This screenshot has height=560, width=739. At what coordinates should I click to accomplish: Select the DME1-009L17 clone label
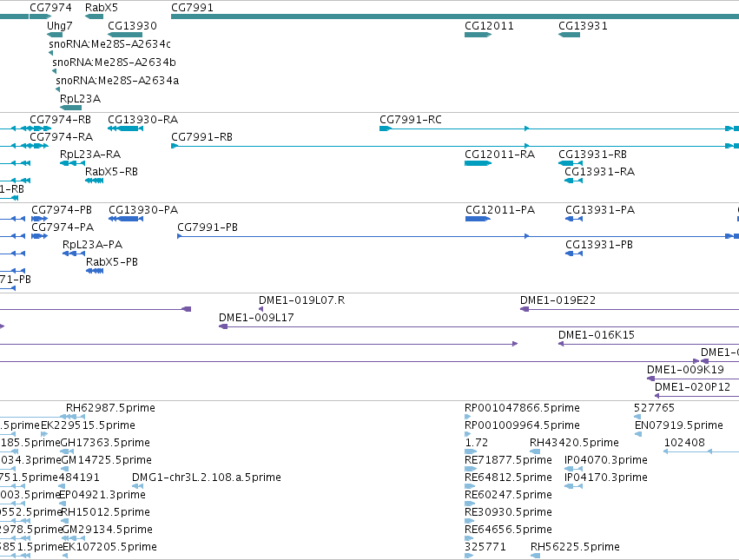click(256, 318)
